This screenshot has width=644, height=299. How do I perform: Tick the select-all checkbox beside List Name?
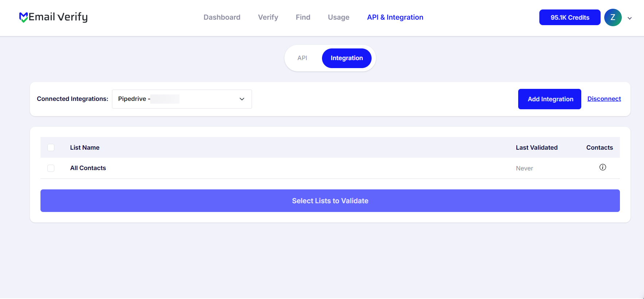[51, 147]
